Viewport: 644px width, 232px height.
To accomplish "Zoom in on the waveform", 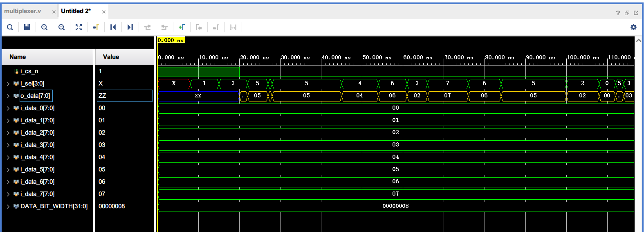I will coord(45,27).
